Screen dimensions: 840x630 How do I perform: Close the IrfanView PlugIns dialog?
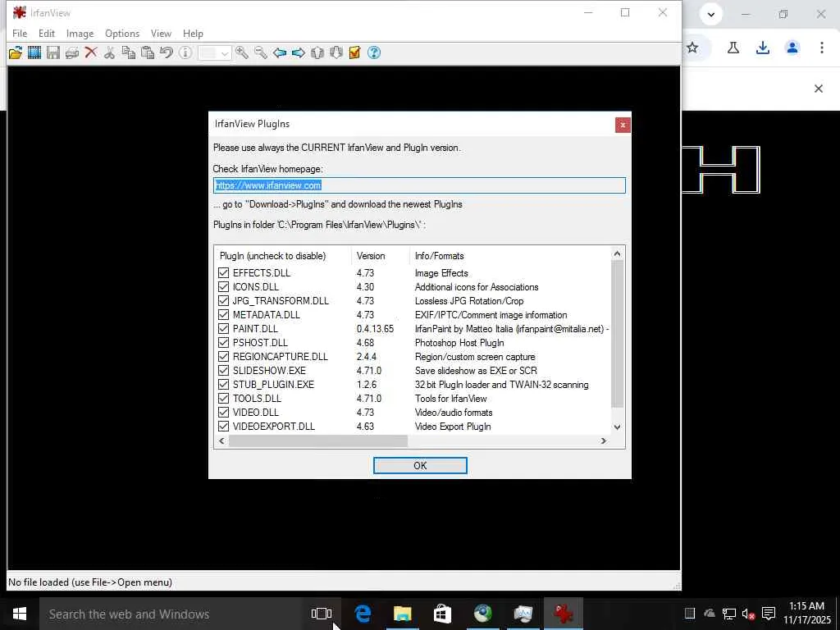click(x=623, y=125)
